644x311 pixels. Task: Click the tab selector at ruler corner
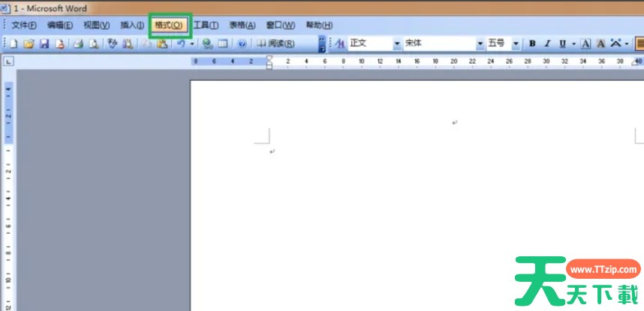tap(9, 61)
